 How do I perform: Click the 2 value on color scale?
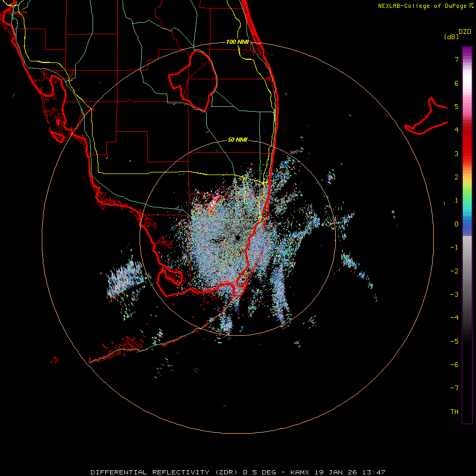pyautogui.click(x=456, y=177)
